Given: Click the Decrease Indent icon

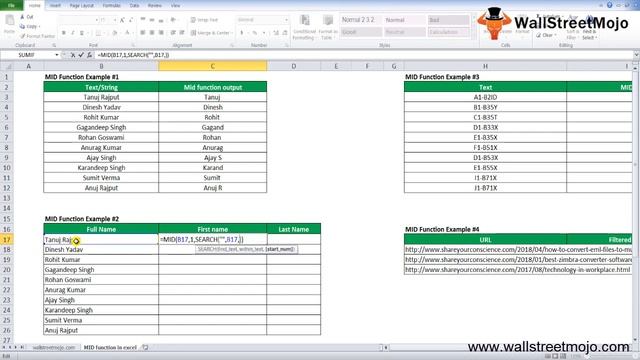Looking at the screenshot, I should point(173,33).
